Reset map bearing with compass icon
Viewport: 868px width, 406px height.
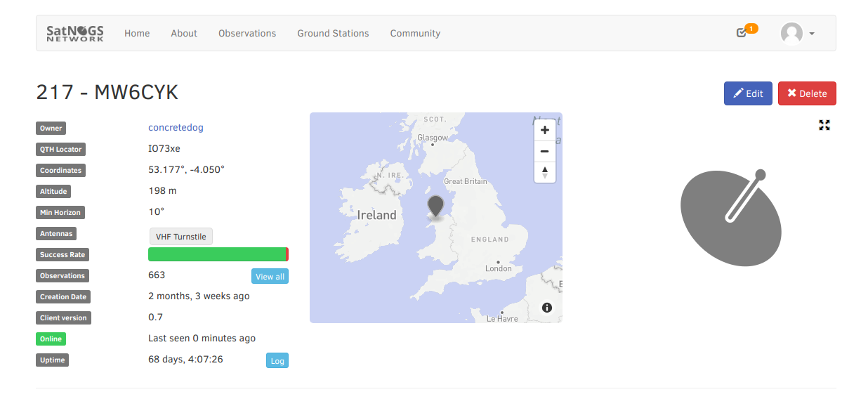point(545,172)
